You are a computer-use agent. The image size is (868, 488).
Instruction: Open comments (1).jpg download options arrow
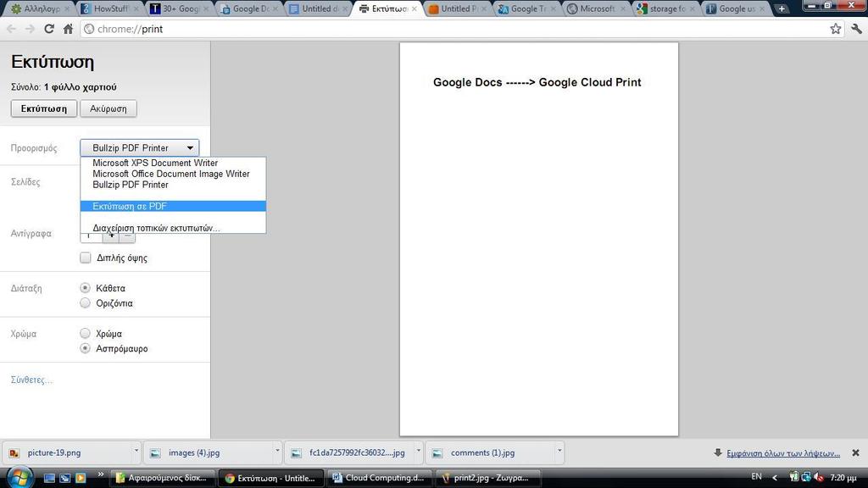click(x=559, y=451)
